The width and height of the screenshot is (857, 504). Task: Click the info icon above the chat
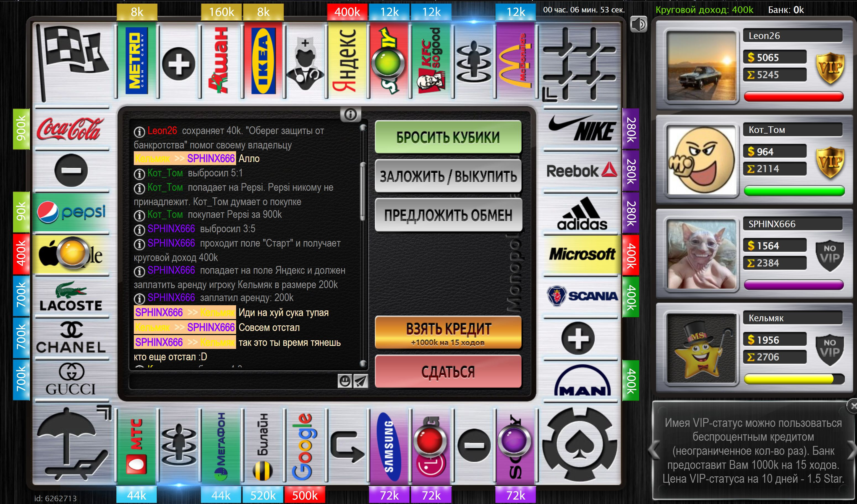(x=350, y=115)
